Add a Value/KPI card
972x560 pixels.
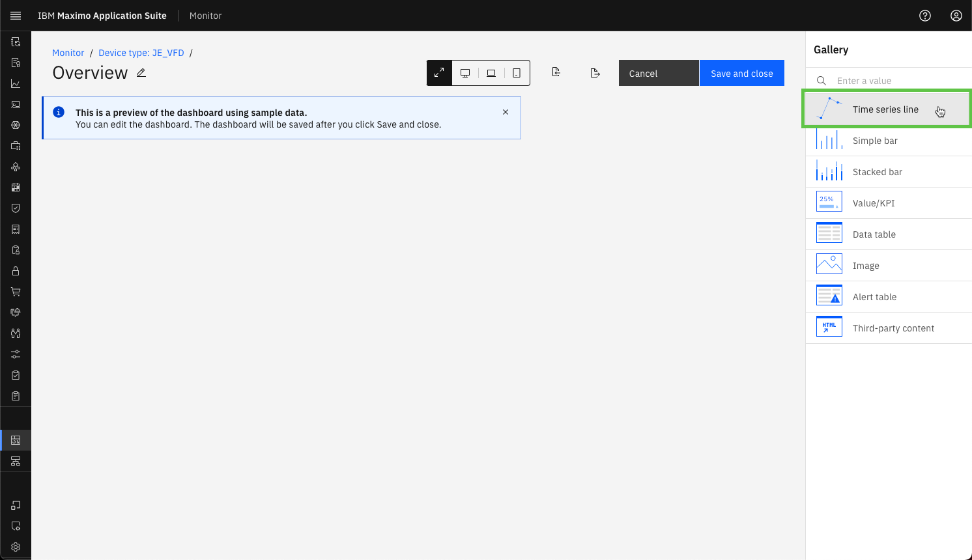(889, 203)
